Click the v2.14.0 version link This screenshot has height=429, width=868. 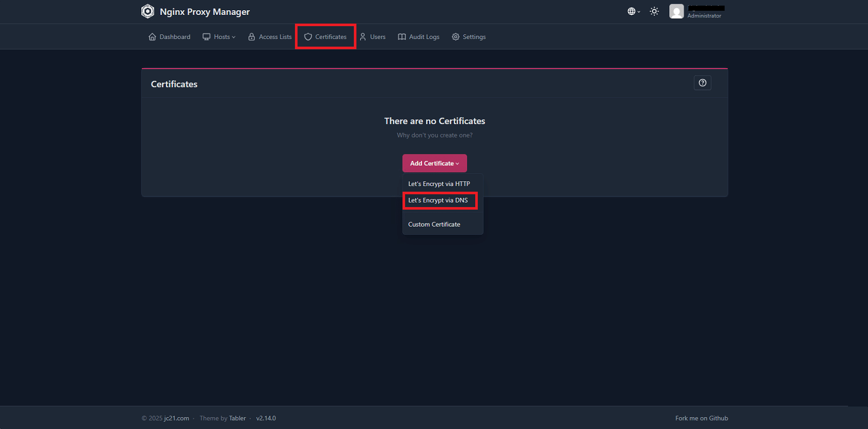point(266,418)
